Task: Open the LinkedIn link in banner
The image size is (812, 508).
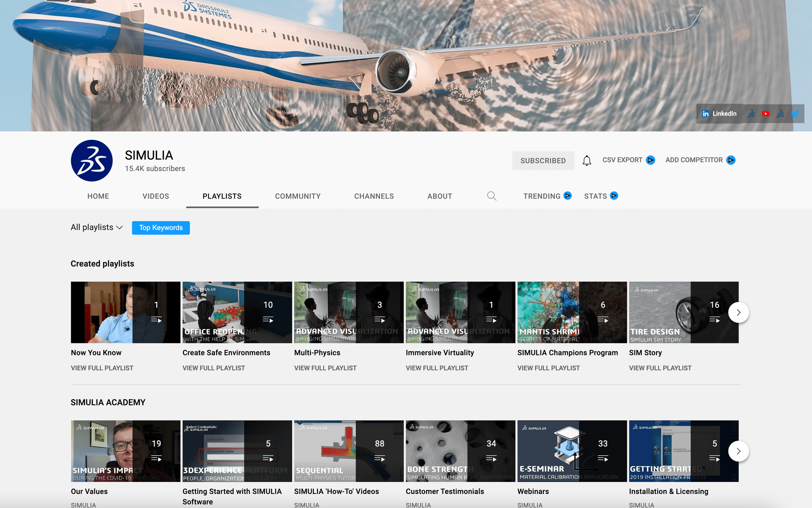Action: 719,114
